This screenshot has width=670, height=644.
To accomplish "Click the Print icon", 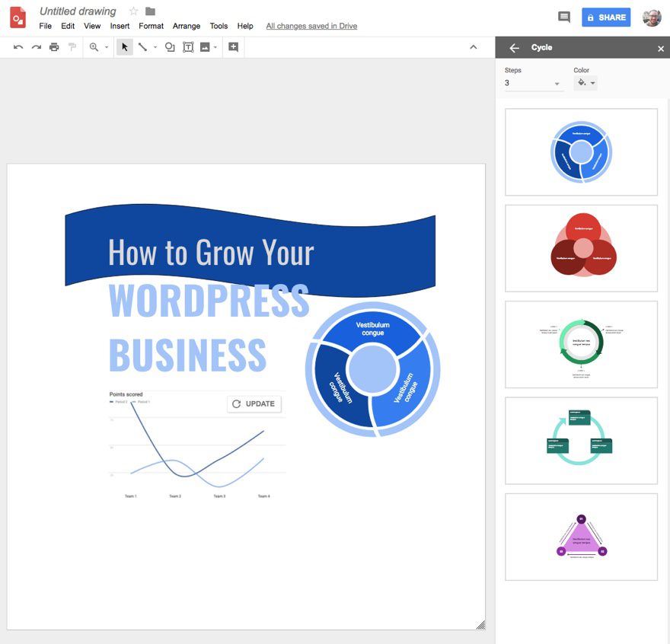I will pos(53,46).
